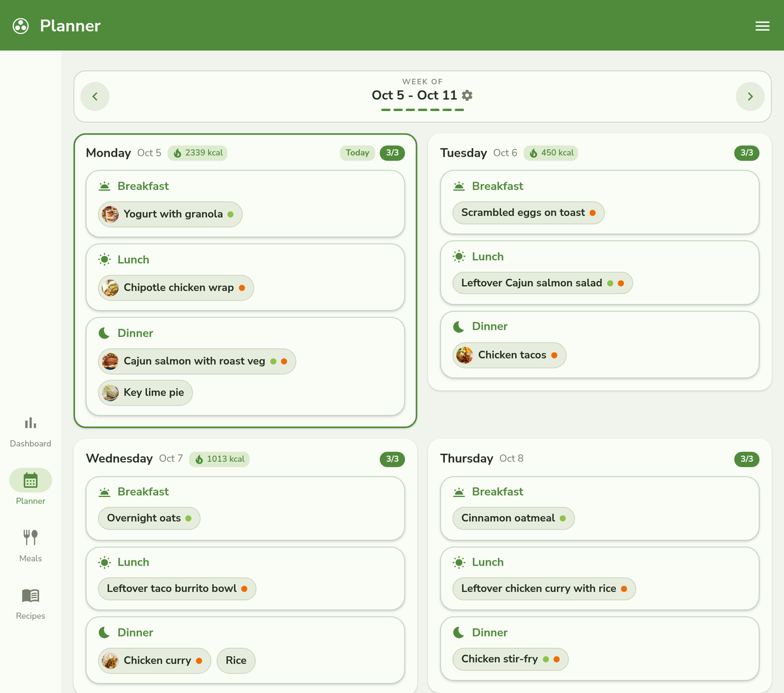The image size is (784, 693).
Task: Click Monday Dinner moon icon
Action: click(x=104, y=333)
